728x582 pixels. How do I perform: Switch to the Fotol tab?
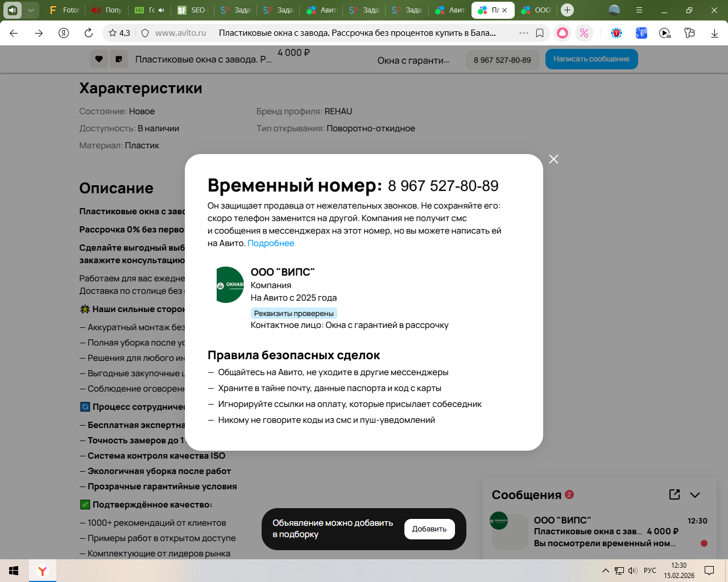click(64, 10)
